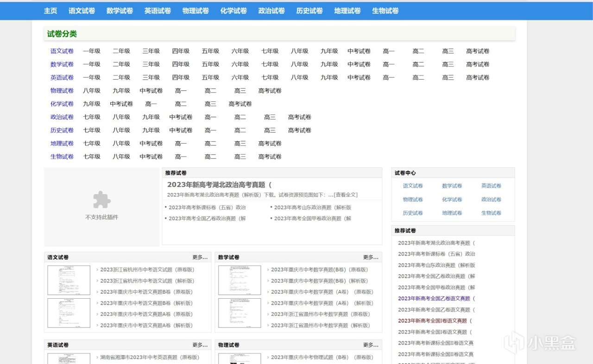Open 英语试卷 in the 试卷中心 sidebar box
Screen dimensions: 593x364
pos(491,186)
